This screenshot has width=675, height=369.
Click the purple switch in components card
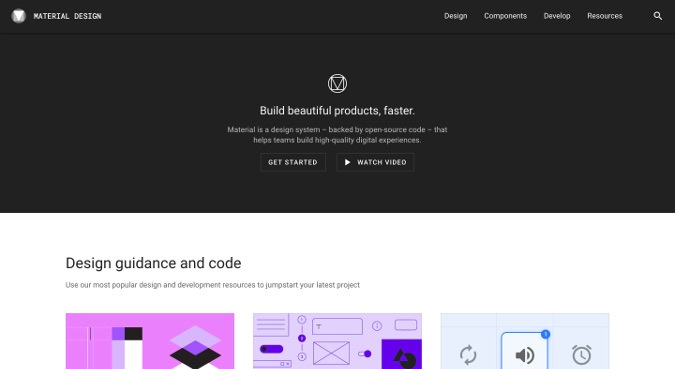click(365, 354)
